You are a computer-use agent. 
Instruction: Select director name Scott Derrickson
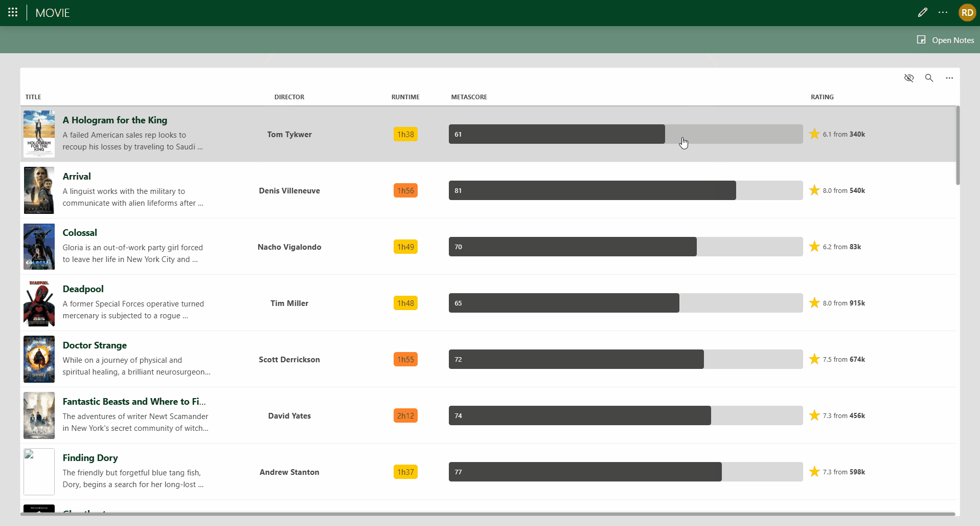click(x=289, y=360)
